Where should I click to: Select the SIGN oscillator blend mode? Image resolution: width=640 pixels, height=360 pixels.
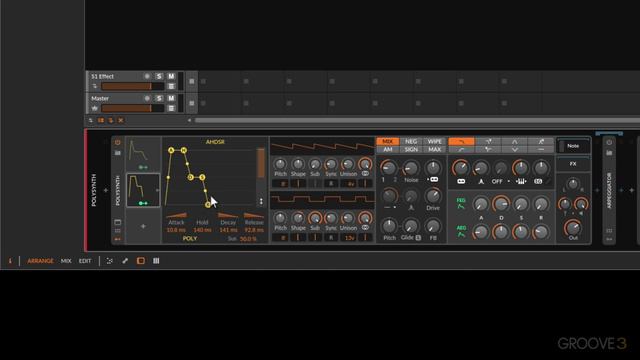(x=411, y=149)
